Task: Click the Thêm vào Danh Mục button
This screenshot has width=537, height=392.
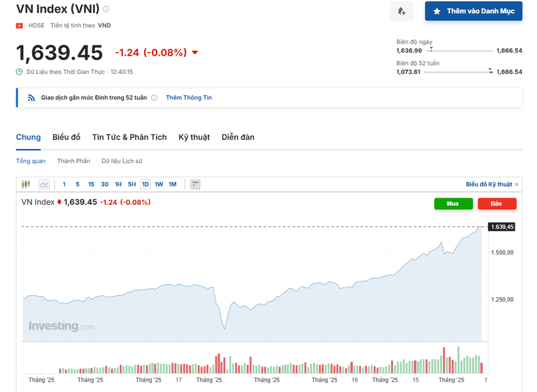Action: tap(473, 11)
